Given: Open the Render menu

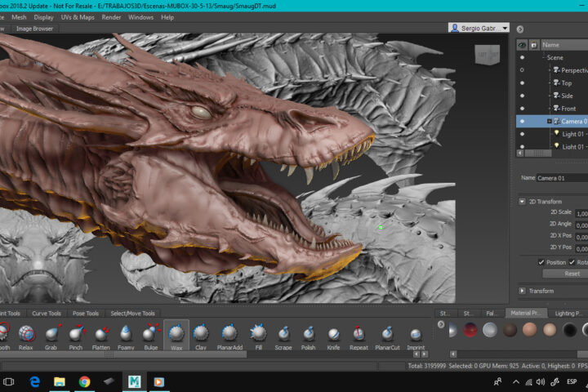Looking at the screenshot, I should (111, 17).
